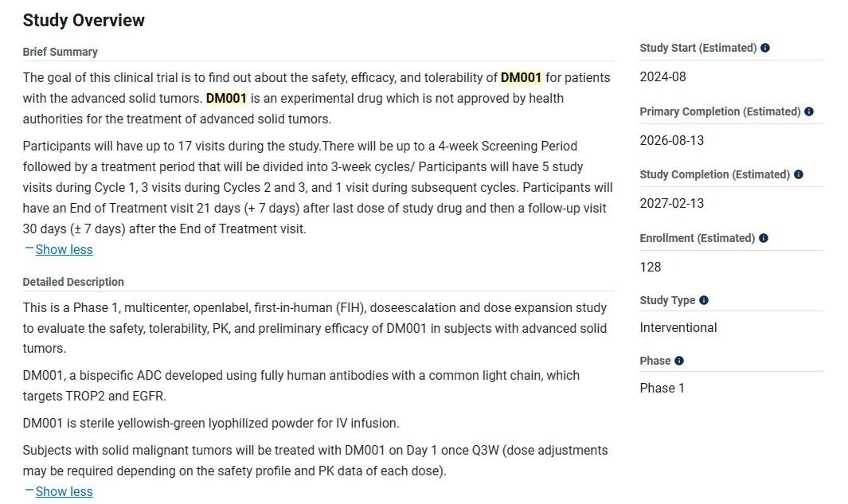Image resolution: width=848 pixels, height=504 pixels.
Task: Open Primary Completion (Estimated) info tooltip icon
Action: pyautogui.click(x=809, y=111)
